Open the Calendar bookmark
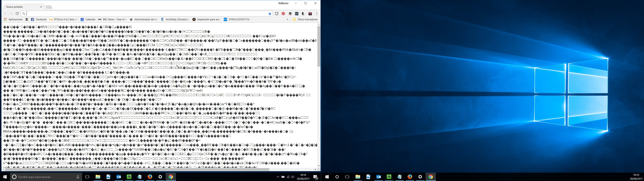 coord(88,19)
